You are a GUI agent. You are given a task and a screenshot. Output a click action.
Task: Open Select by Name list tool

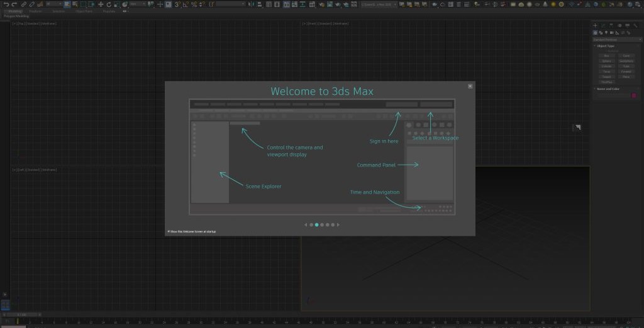tap(75, 4)
